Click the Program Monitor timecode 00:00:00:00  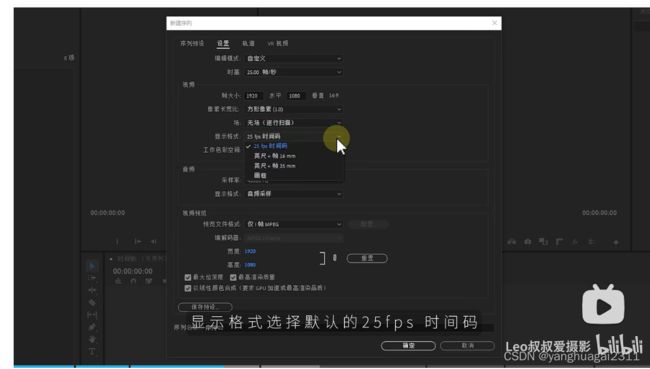tap(599, 213)
